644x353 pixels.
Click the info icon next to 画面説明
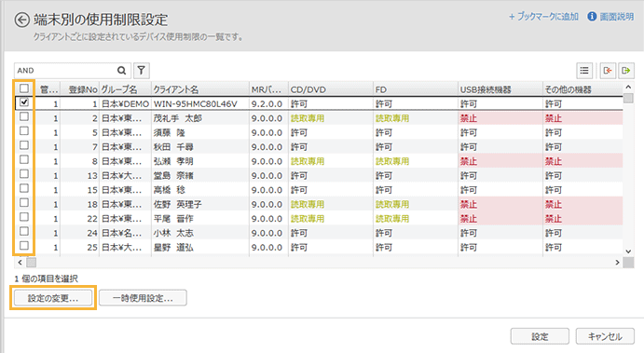pos(592,17)
